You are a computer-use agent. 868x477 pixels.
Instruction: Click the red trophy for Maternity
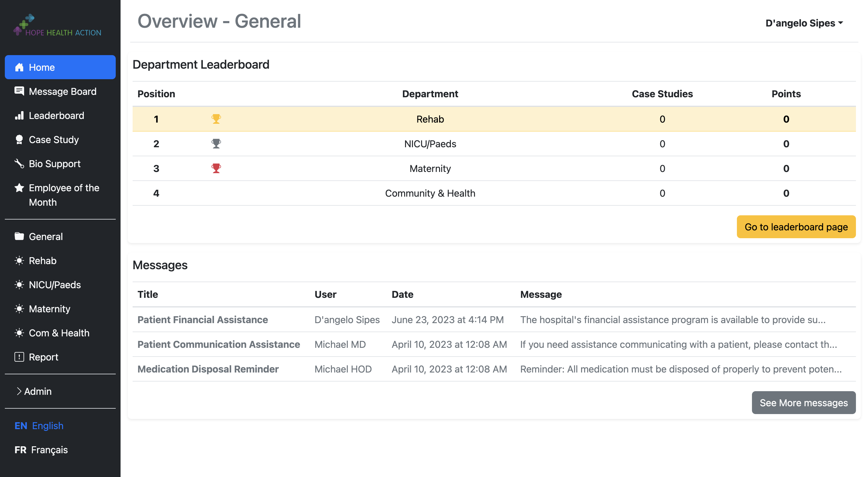tap(216, 168)
